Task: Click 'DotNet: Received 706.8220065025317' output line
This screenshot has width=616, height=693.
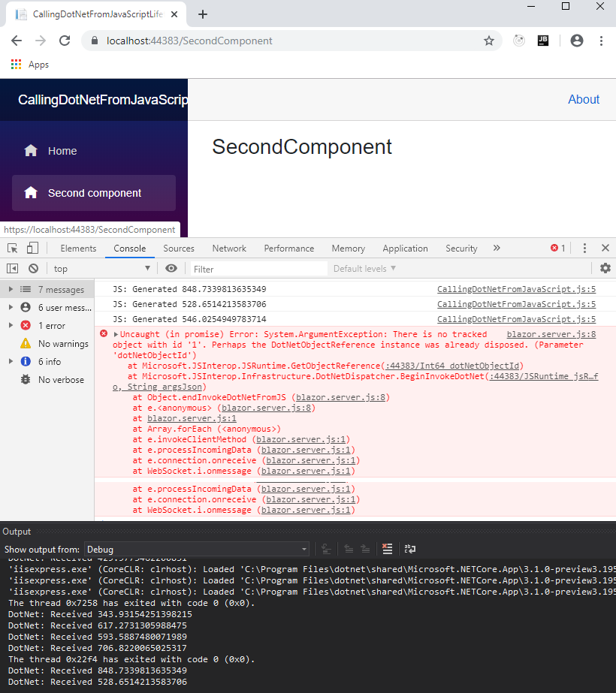Action: pyautogui.click(x=98, y=648)
